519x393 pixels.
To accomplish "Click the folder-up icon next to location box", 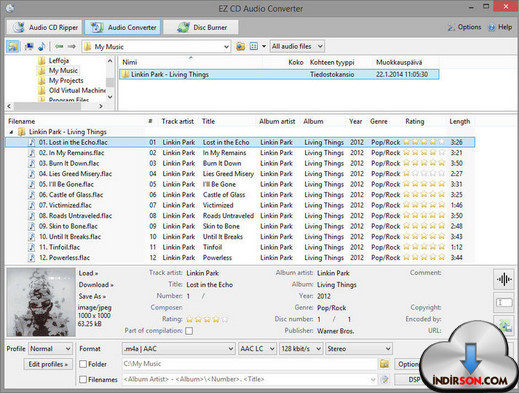I will [x=240, y=46].
